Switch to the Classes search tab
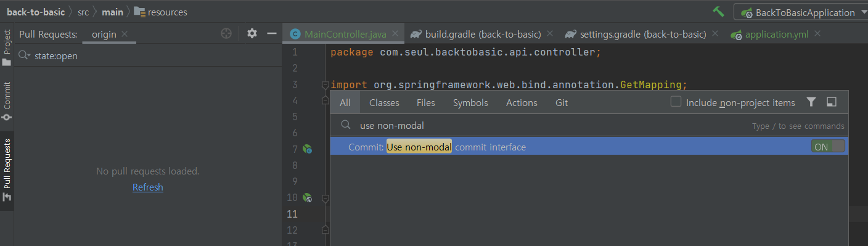This screenshot has width=868, height=246. tap(384, 103)
